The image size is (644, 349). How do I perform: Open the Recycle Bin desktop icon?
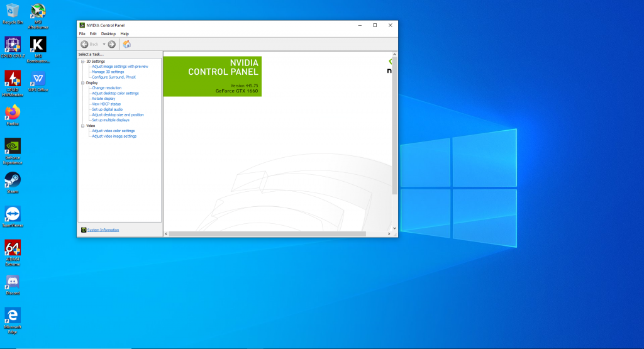[x=13, y=14]
